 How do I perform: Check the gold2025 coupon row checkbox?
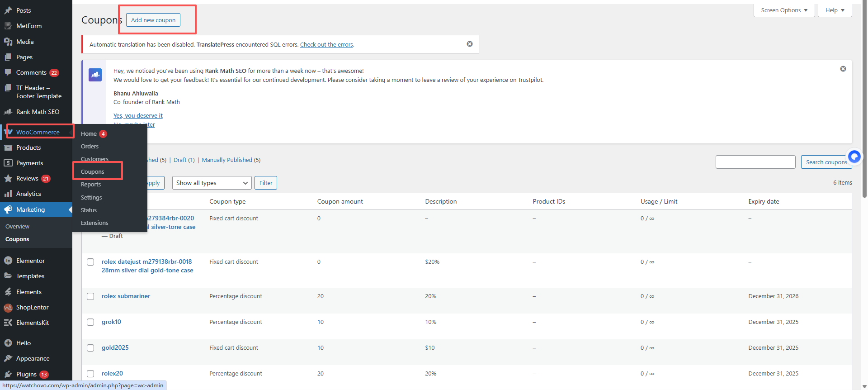pos(90,348)
